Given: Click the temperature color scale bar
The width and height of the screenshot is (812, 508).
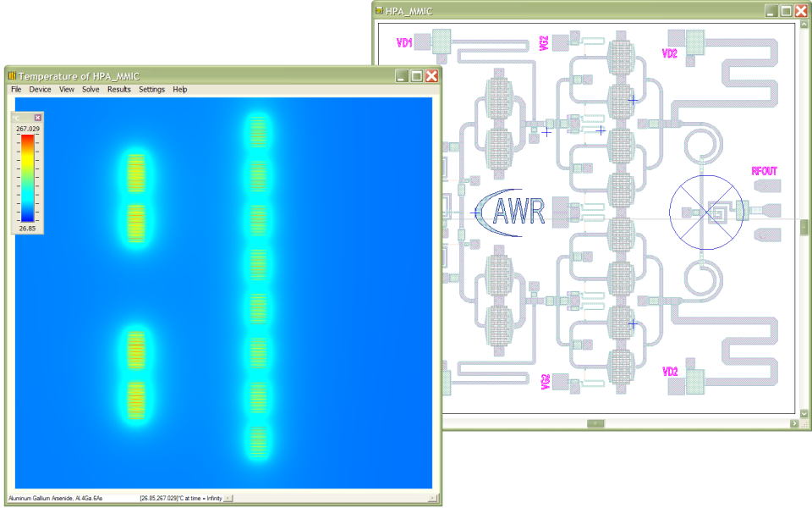Looking at the screenshot, I should (28, 179).
